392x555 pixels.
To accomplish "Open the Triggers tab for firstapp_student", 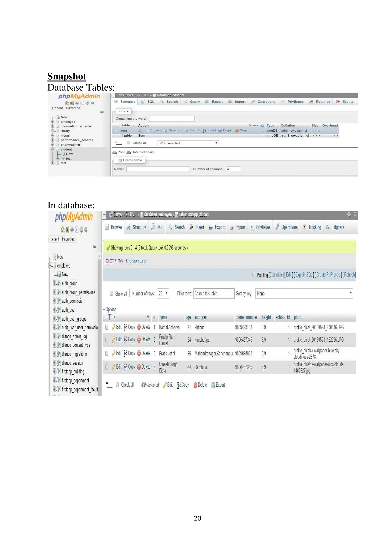I will [335, 227].
